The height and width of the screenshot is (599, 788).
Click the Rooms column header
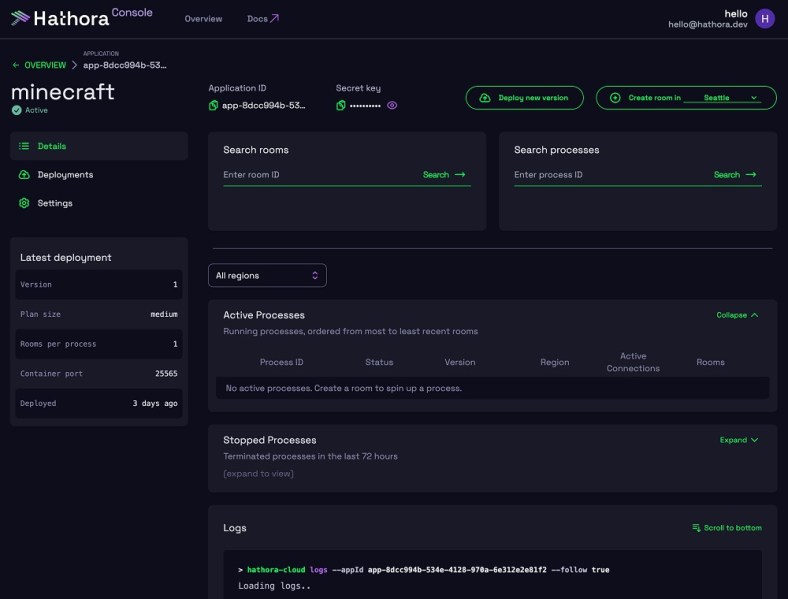click(711, 362)
